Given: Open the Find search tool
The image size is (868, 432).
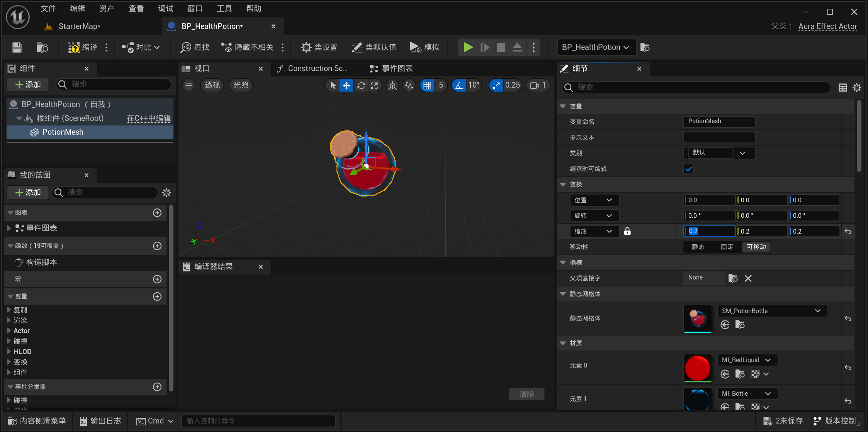Looking at the screenshot, I should click(x=195, y=47).
